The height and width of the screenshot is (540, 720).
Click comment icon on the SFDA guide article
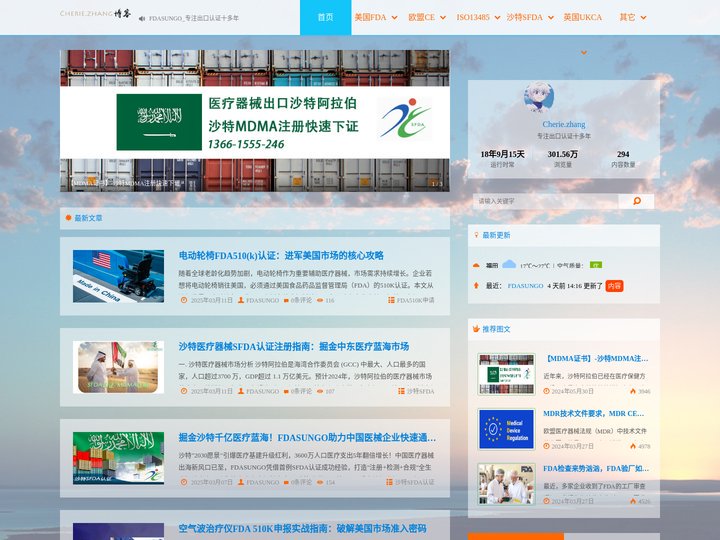coord(286,391)
